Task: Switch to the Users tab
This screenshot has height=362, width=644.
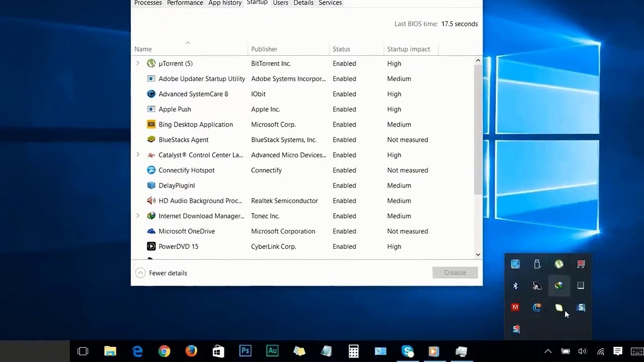Action: tap(280, 3)
